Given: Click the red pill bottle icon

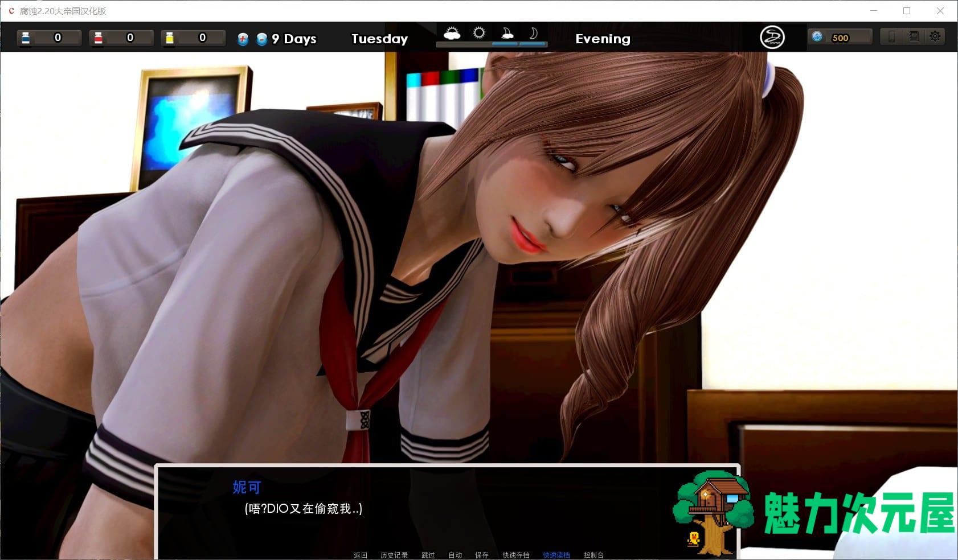Looking at the screenshot, I should tap(98, 38).
